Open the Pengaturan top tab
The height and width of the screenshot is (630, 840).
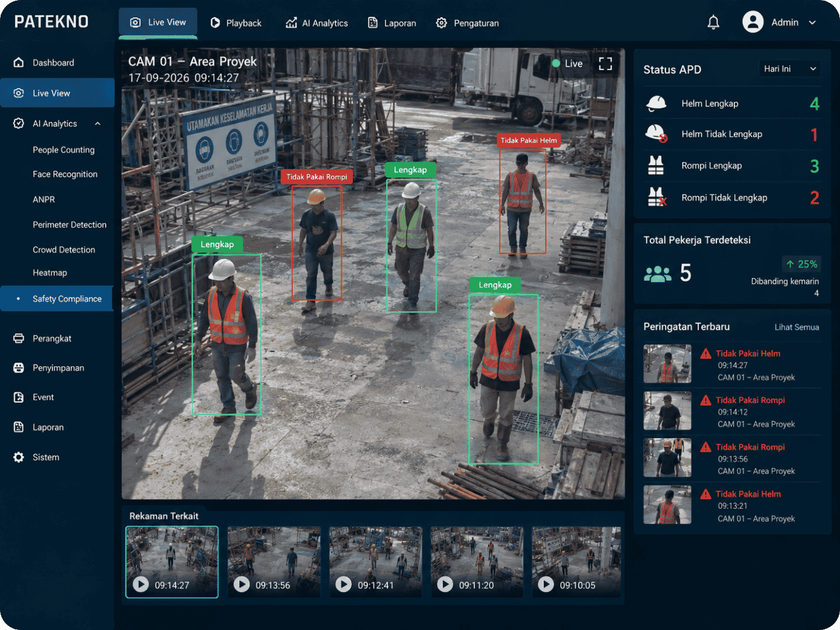tap(467, 23)
